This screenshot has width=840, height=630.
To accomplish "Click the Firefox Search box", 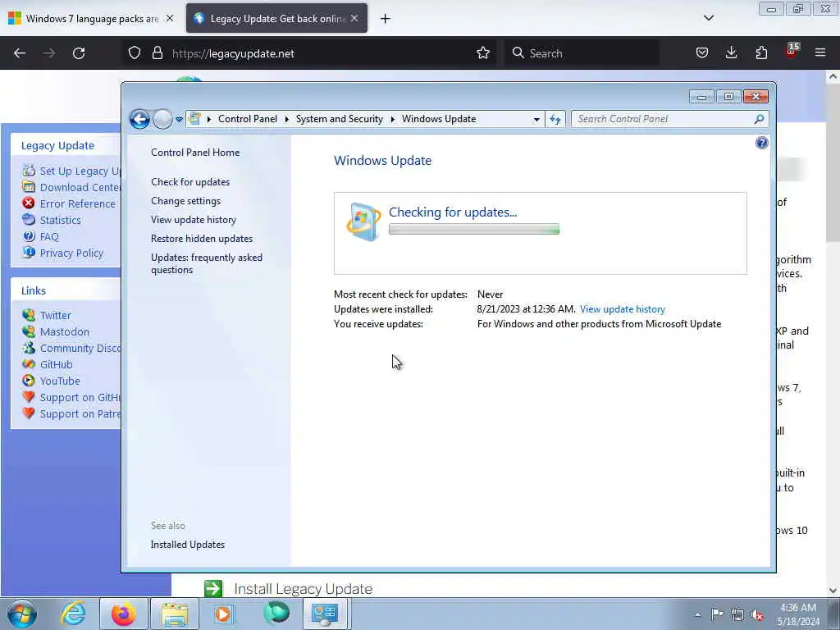I will [582, 53].
